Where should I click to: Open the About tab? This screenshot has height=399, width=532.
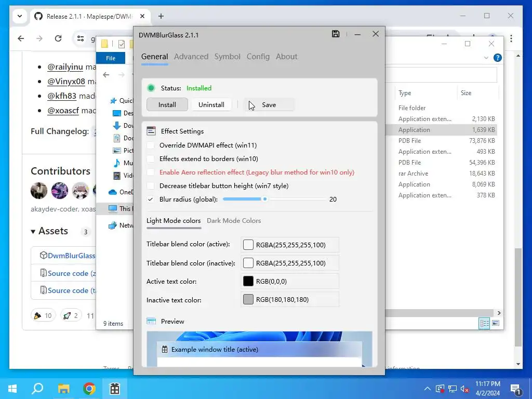286,57
